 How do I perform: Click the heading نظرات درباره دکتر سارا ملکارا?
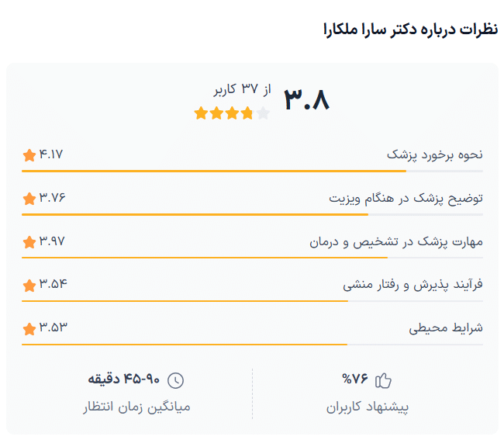[409, 29]
